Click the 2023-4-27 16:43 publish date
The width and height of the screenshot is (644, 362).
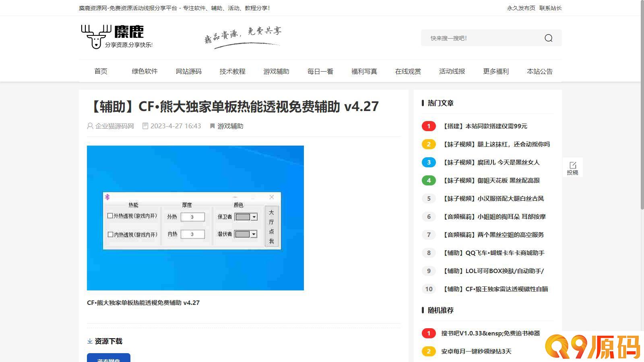[175, 126]
